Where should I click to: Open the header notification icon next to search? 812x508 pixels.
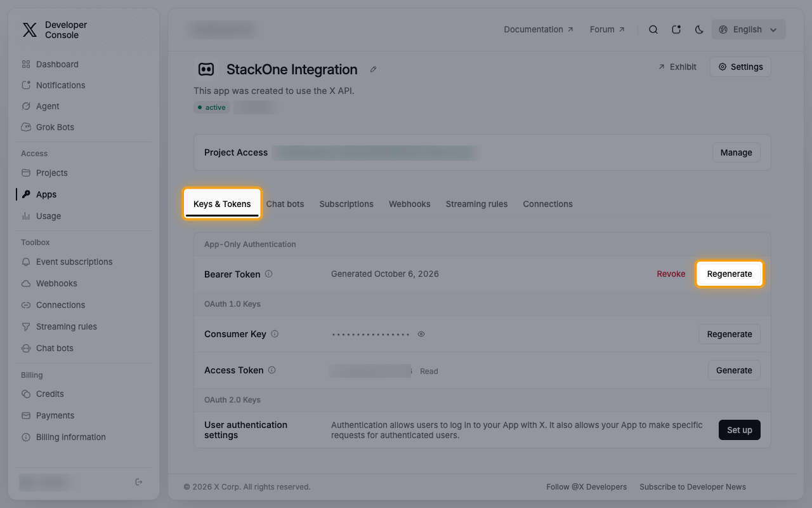(676, 30)
